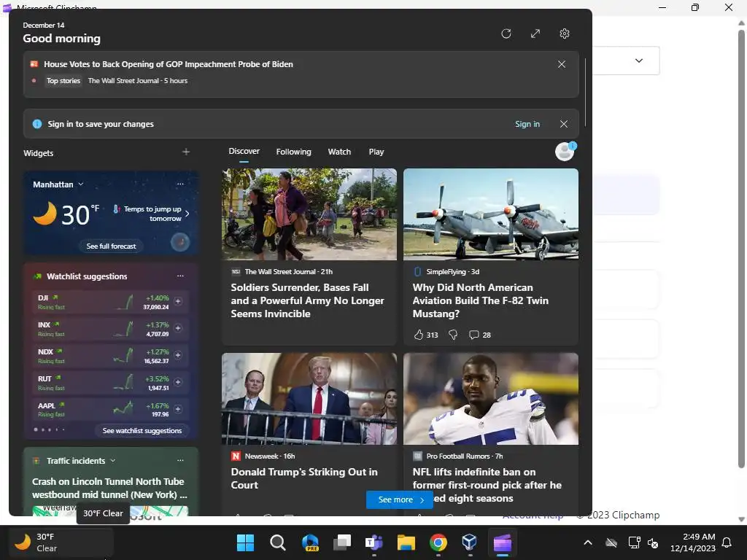Click the widgets board scrollbar thumb

click(585, 92)
